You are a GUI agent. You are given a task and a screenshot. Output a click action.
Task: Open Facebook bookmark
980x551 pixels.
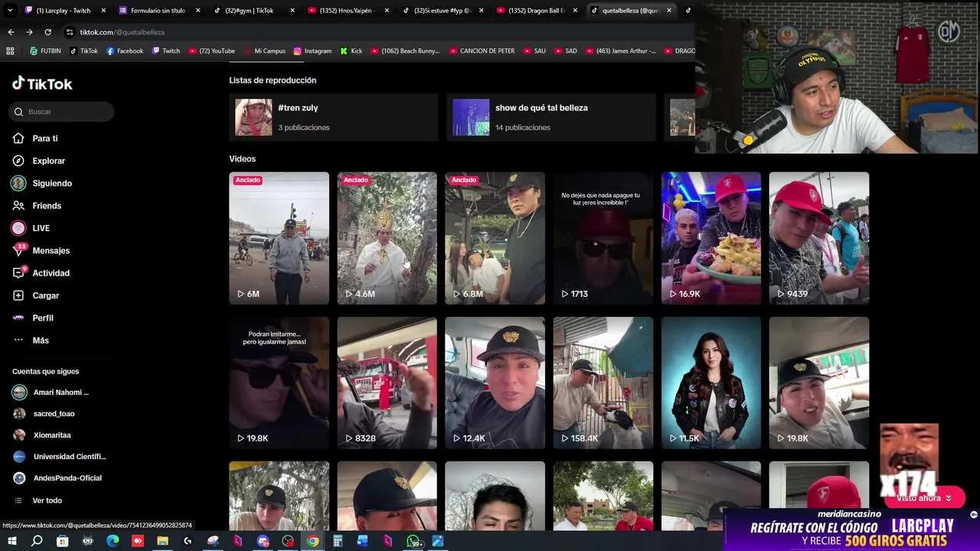(125, 51)
